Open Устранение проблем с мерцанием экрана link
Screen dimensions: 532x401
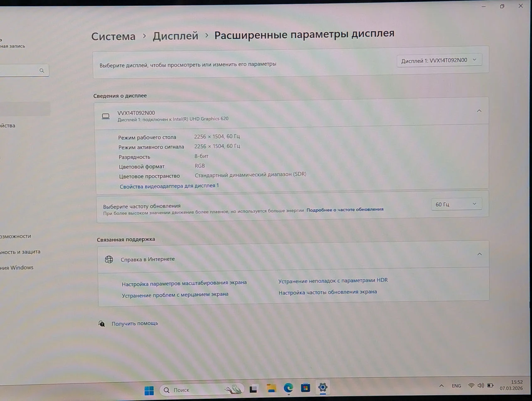tap(175, 295)
